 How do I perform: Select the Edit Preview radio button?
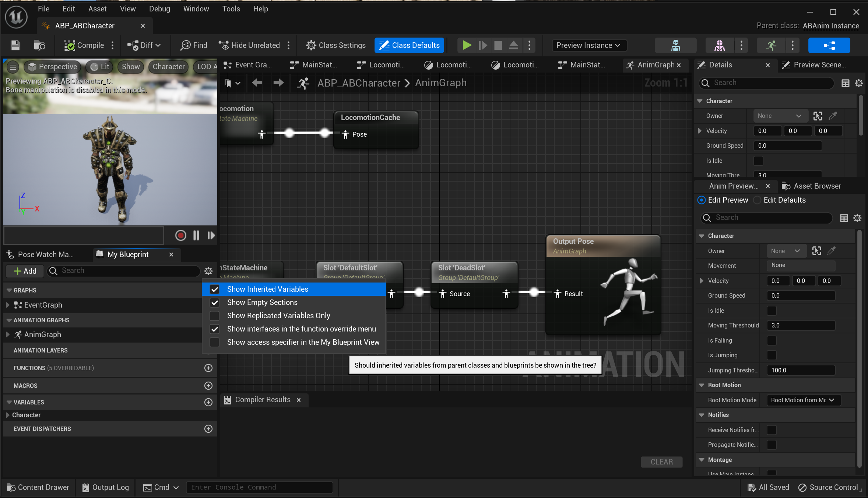(x=701, y=200)
